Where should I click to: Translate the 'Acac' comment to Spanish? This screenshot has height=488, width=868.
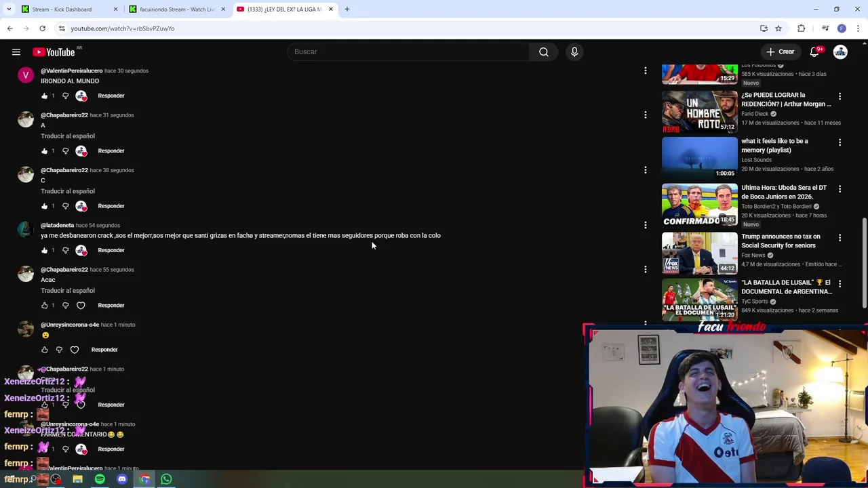tap(68, 291)
